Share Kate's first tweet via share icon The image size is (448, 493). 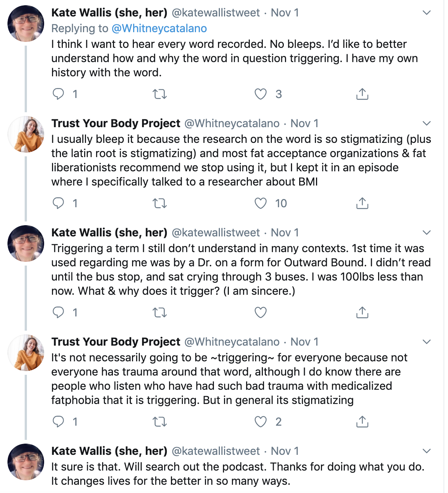(x=362, y=94)
